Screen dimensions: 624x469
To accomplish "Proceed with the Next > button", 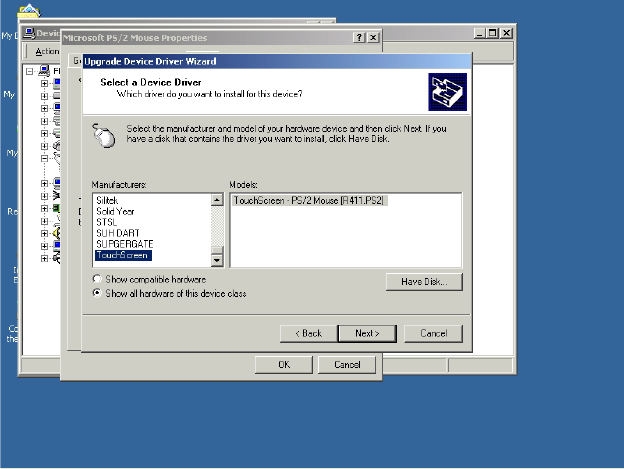I will tap(367, 333).
